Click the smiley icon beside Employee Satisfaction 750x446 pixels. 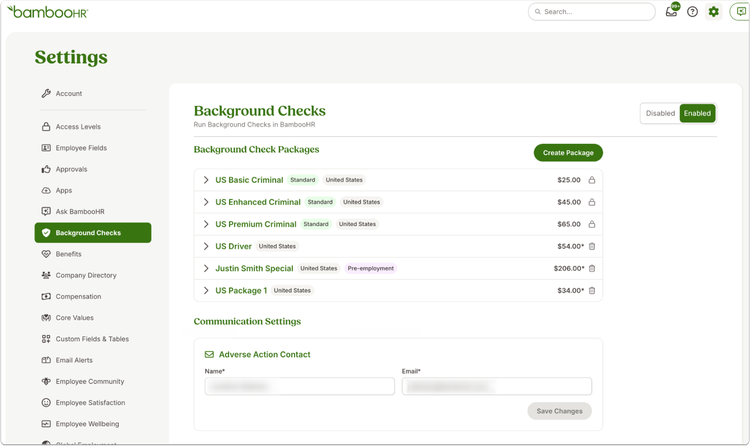[x=46, y=402]
